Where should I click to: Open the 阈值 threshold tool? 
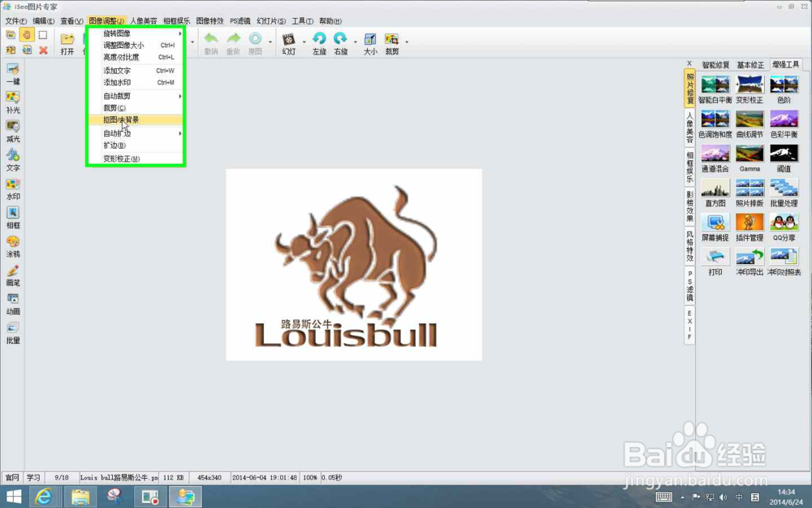pos(784,158)
